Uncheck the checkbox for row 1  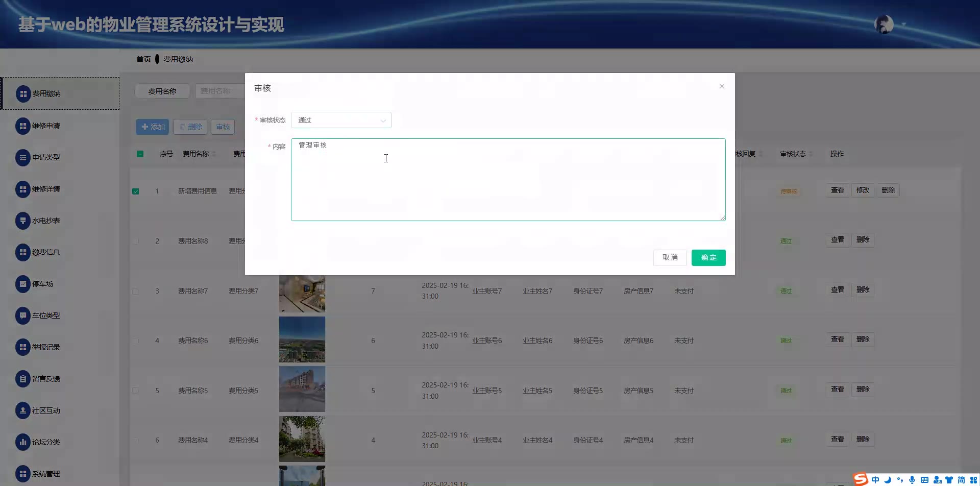click(x=136, y=191)
